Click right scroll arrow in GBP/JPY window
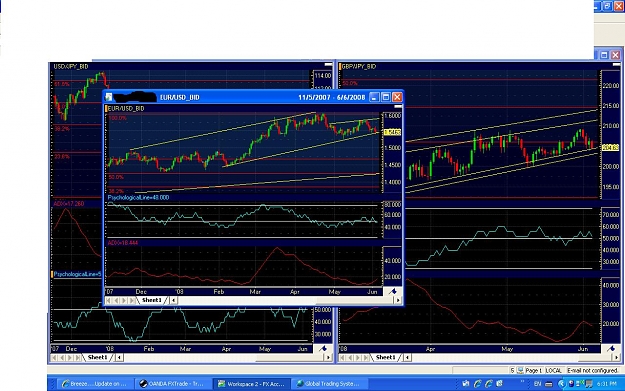The width and height of the screenshot is (625, 391). tap(617, 358)
